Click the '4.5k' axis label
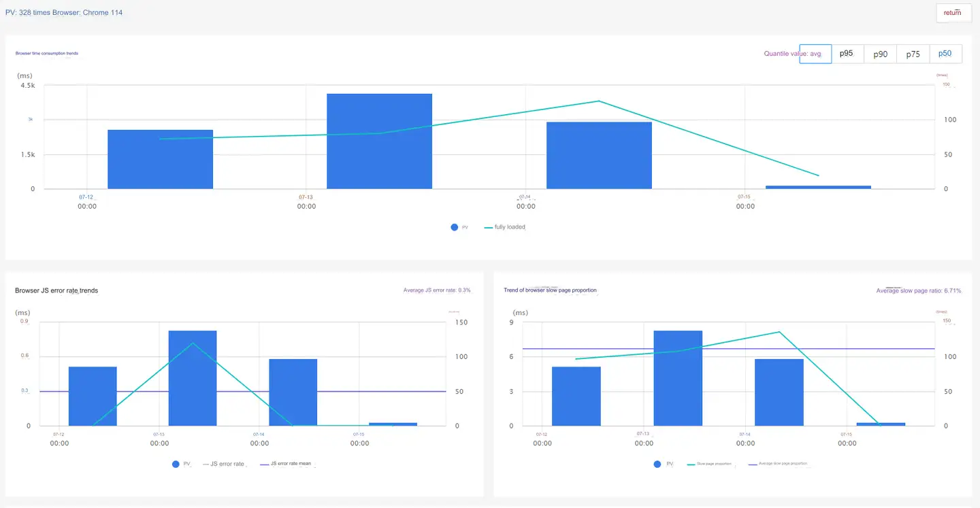 [28, 86]
